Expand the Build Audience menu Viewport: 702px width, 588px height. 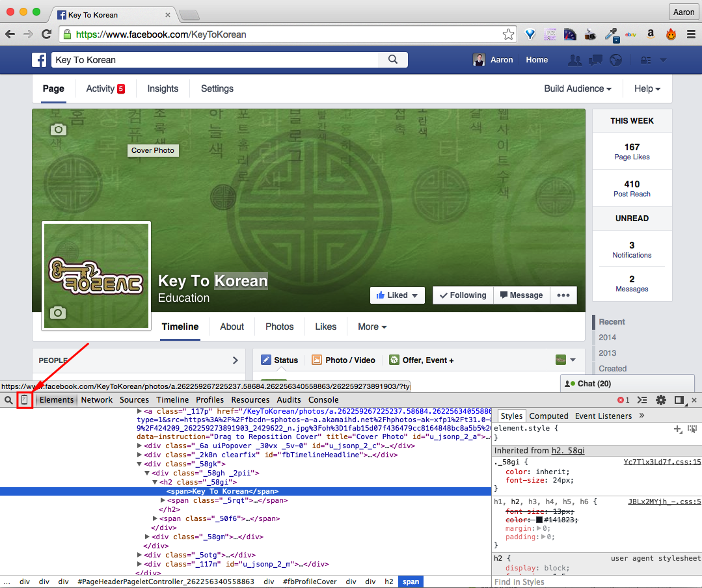[x=578, y=88]
